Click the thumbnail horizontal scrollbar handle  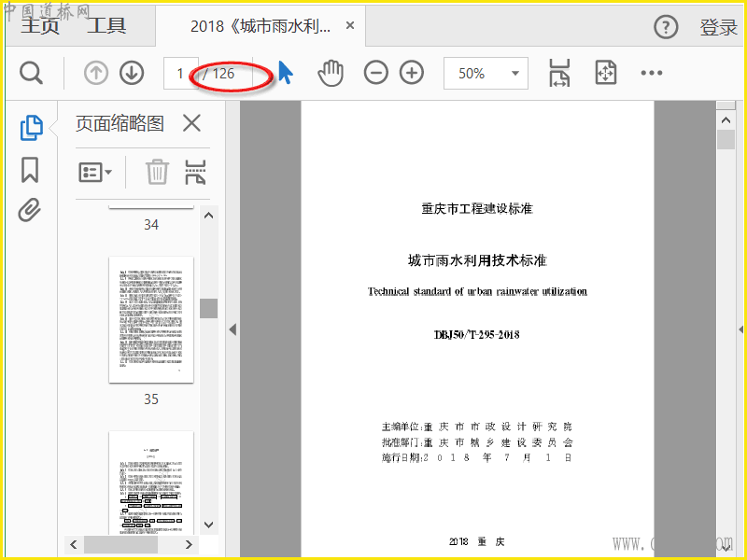click(120, 544)
